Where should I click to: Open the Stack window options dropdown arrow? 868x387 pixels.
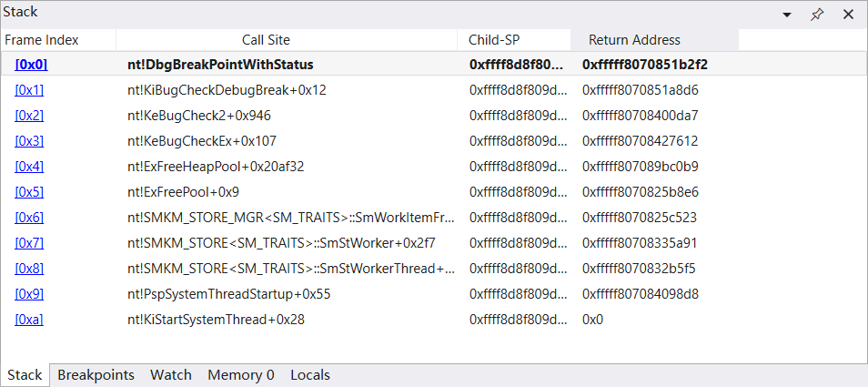[x=788, y=15]
